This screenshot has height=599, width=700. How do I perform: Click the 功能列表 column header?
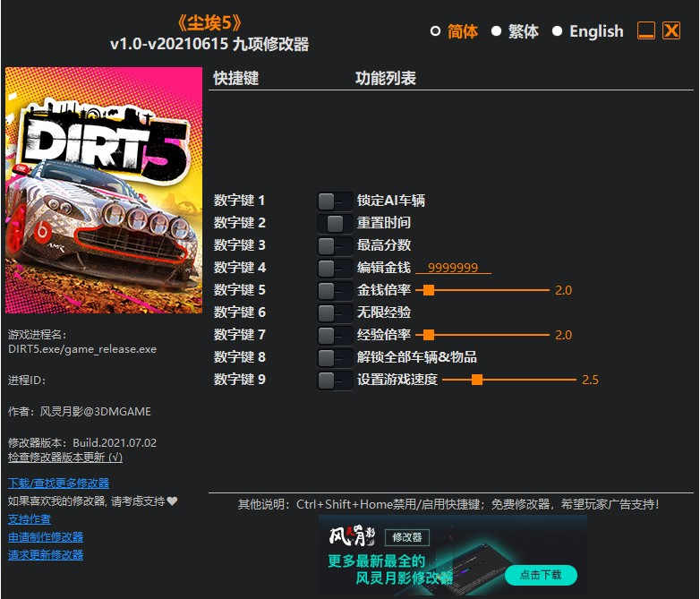[386, 78]
